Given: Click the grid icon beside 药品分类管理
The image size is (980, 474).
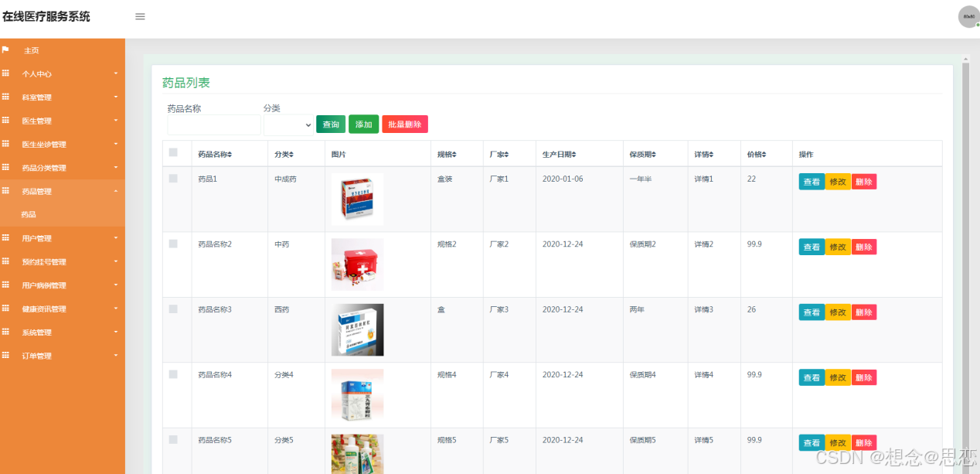Looking at the screenshot, I should [x=5, y=168].
